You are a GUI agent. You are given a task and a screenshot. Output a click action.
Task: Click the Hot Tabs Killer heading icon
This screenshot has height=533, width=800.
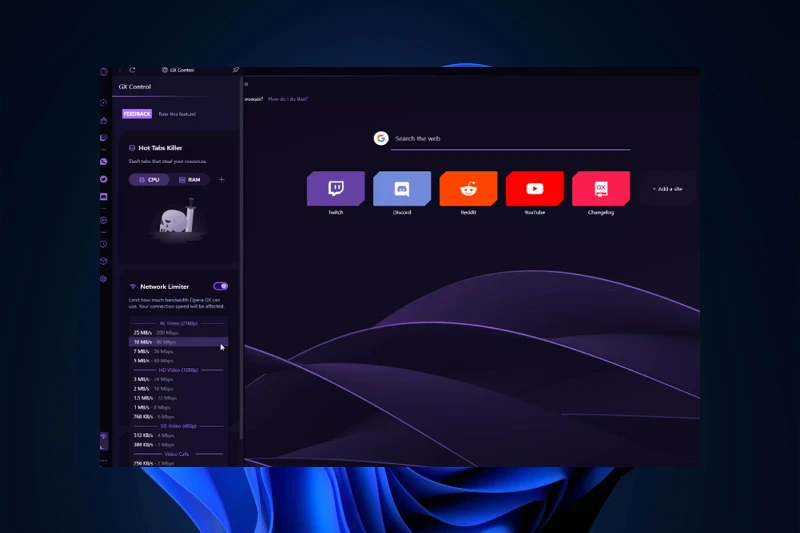(132, 148)
